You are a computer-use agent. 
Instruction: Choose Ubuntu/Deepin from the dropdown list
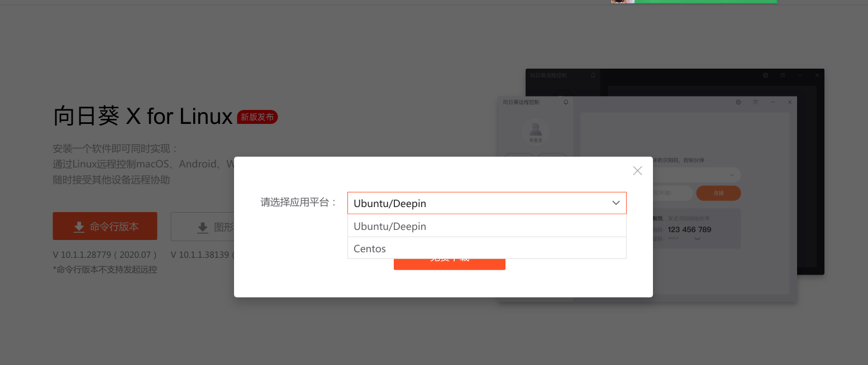487,226
